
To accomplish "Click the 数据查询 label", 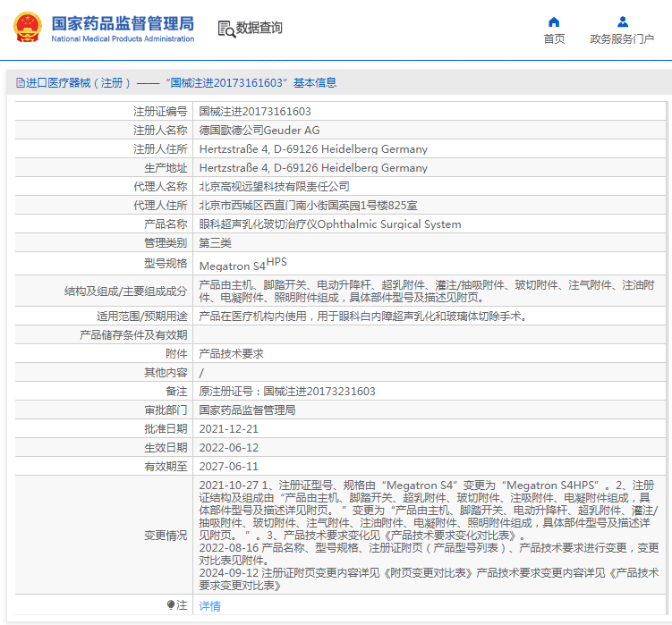I will (x=259, y=28).
